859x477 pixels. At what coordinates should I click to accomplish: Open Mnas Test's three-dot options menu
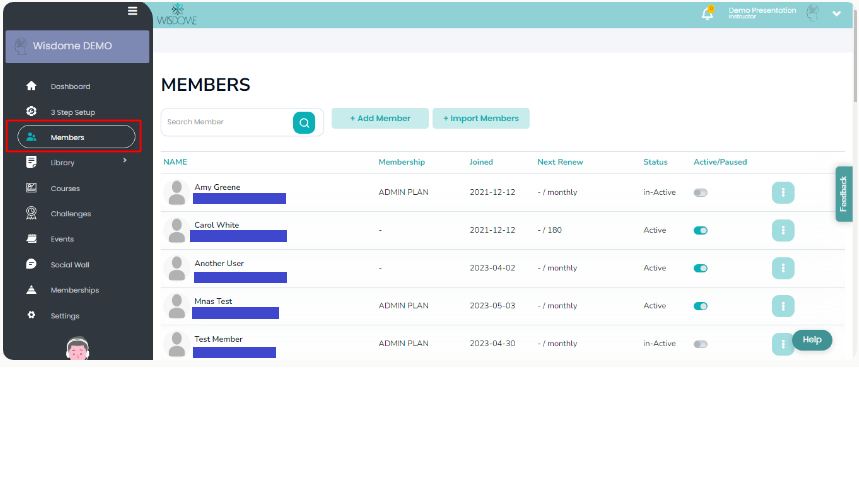coord(783,306)
